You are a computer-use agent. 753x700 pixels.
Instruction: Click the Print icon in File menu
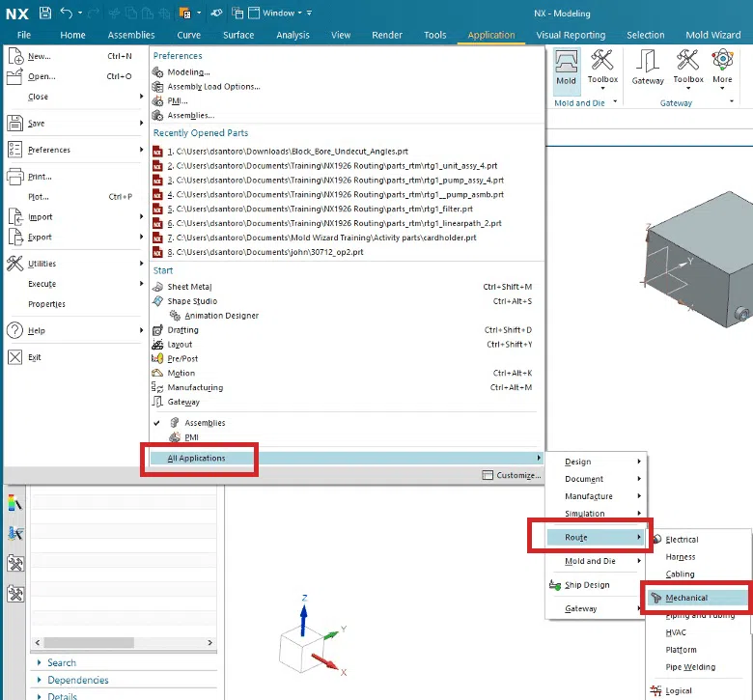click(14, 177)
